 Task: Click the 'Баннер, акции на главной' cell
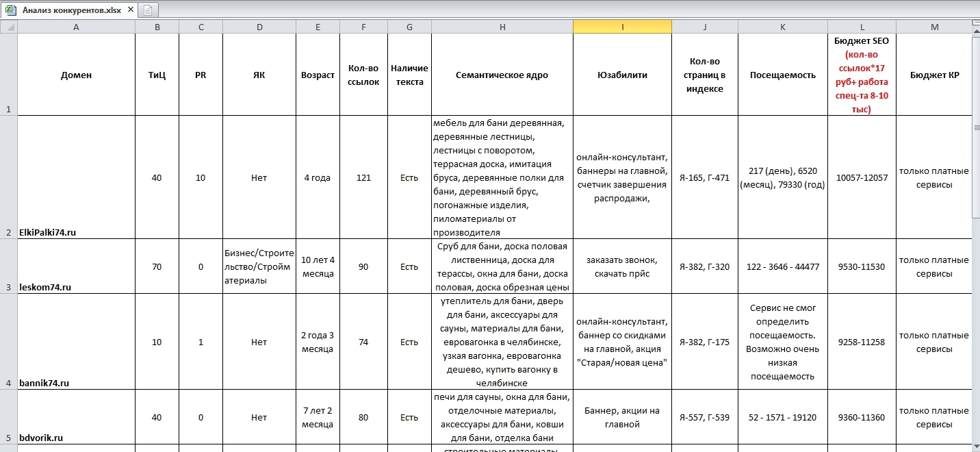click(x=622, y=417)
